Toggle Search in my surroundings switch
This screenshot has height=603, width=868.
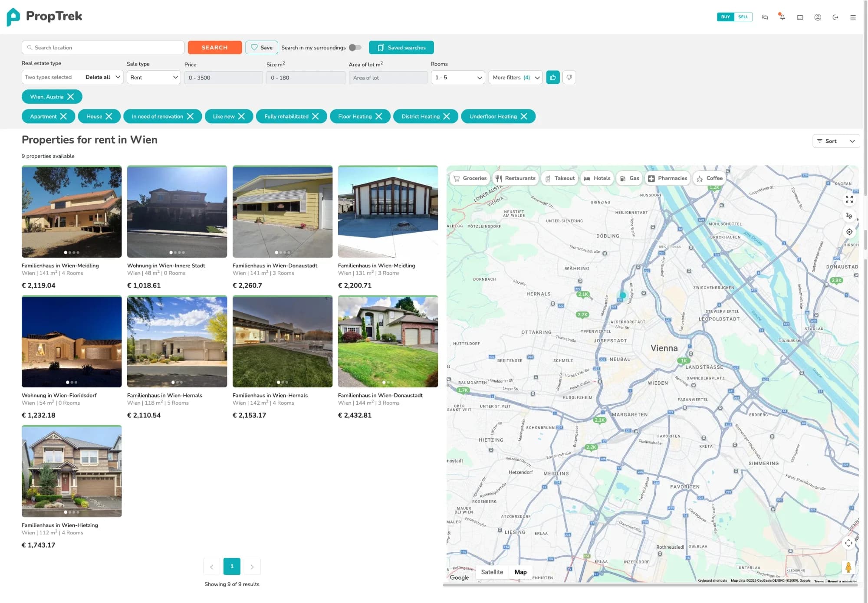(x=355, y=48)
